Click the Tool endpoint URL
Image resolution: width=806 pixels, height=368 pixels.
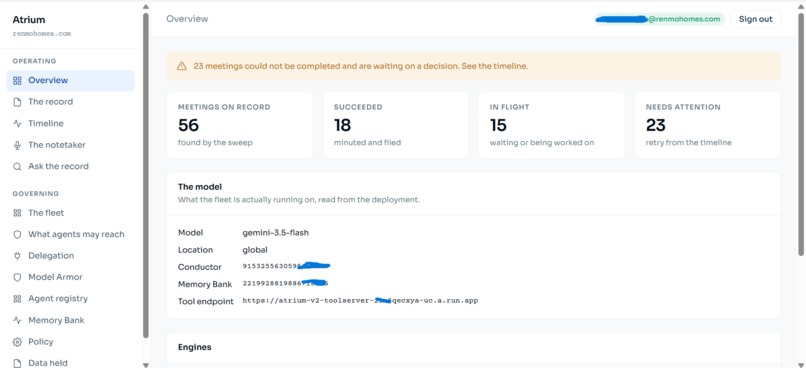tap(360, 301)
